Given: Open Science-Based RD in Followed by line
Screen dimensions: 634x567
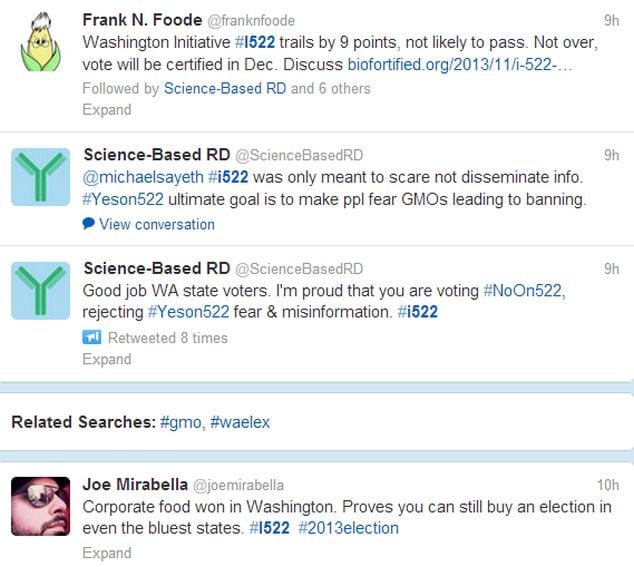Looking at the screenshot, I should [225, 88].
